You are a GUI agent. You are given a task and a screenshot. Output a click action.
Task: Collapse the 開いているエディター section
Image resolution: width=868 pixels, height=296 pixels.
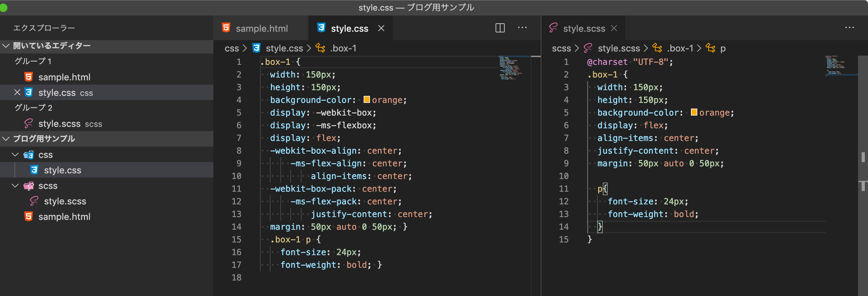coord(6,46)
